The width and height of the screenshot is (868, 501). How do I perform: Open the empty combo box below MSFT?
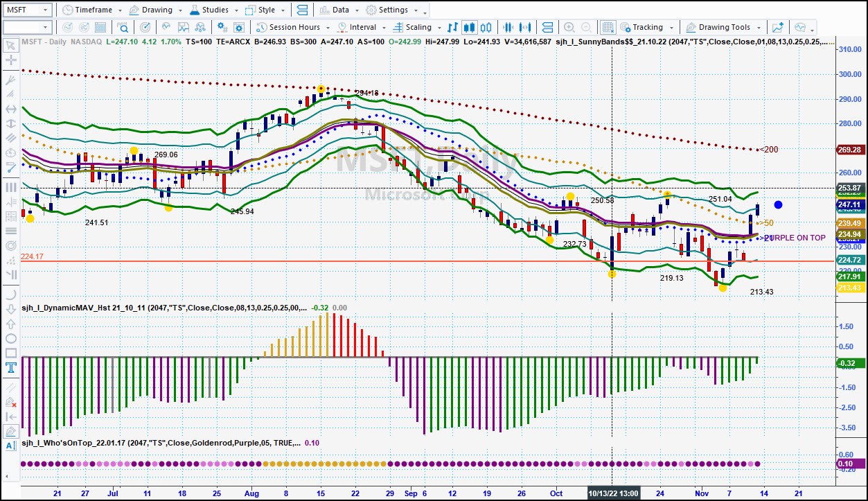coord(27,28)
